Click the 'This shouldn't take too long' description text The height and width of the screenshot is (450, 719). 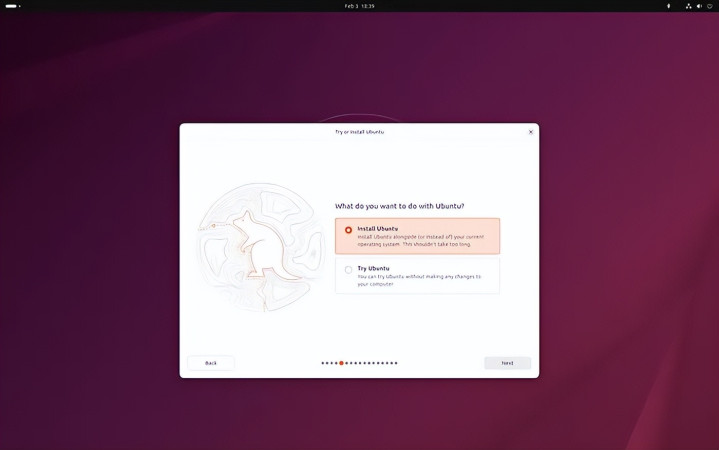click(437, 244)
